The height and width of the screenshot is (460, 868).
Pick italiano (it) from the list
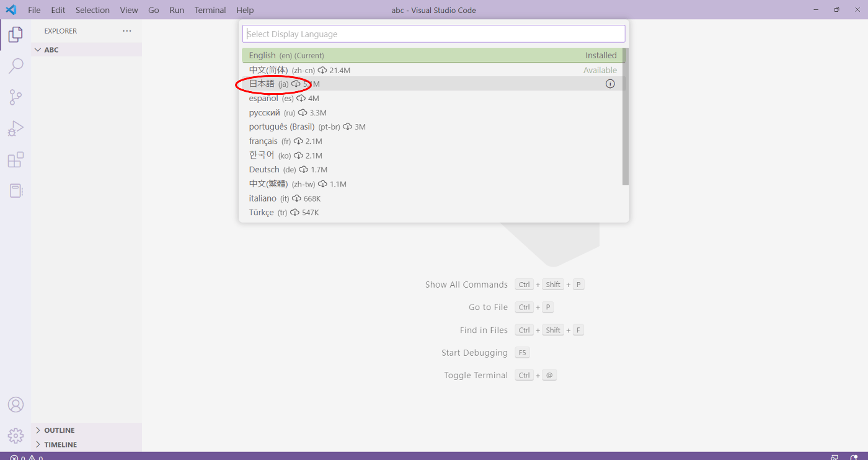coord(432,198)
